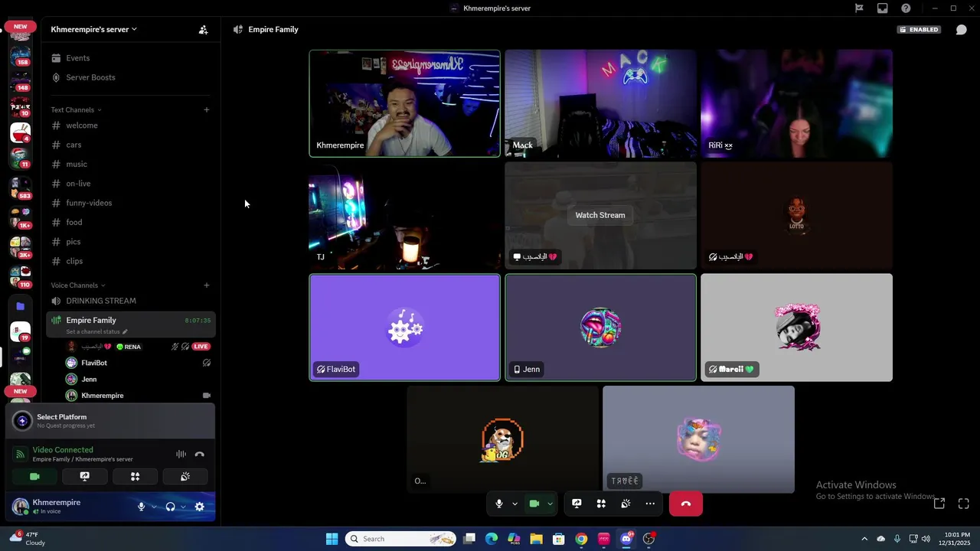Click the Video Connected status text

pos(63,450)
